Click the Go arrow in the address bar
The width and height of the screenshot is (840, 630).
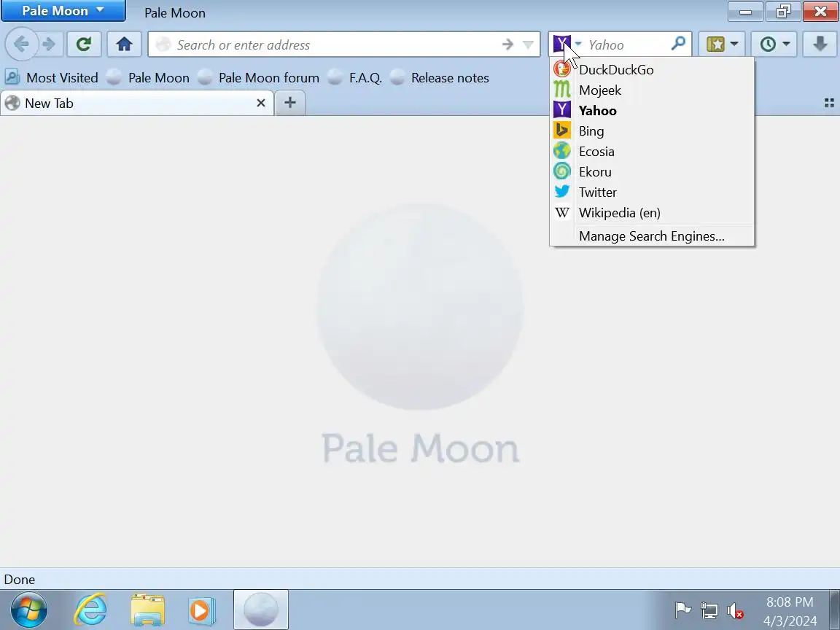507,44
